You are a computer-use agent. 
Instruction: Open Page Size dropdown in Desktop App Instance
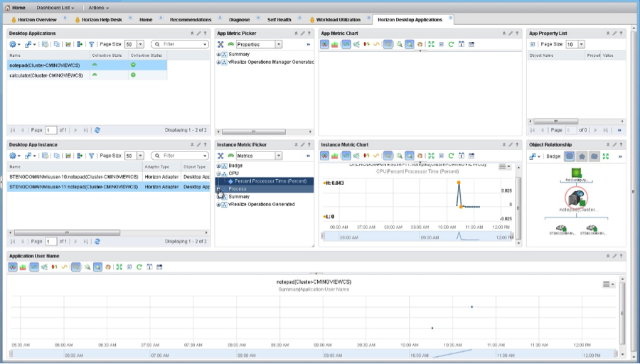pyautogui.click(x=139, y=156)
